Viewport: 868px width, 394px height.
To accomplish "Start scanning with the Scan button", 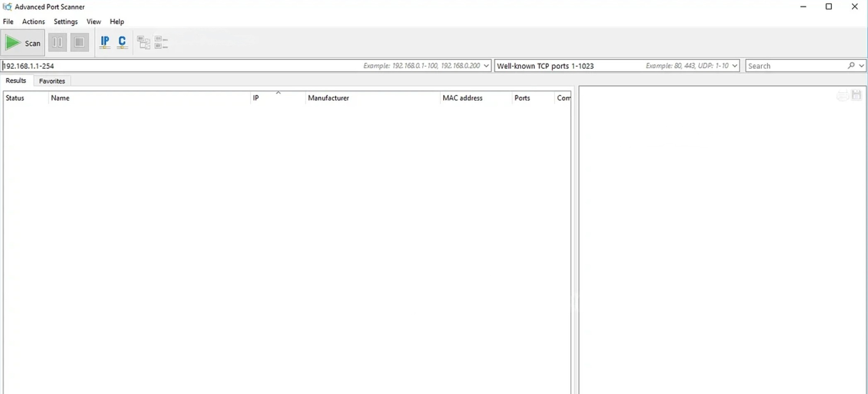I will click(23, 43).
